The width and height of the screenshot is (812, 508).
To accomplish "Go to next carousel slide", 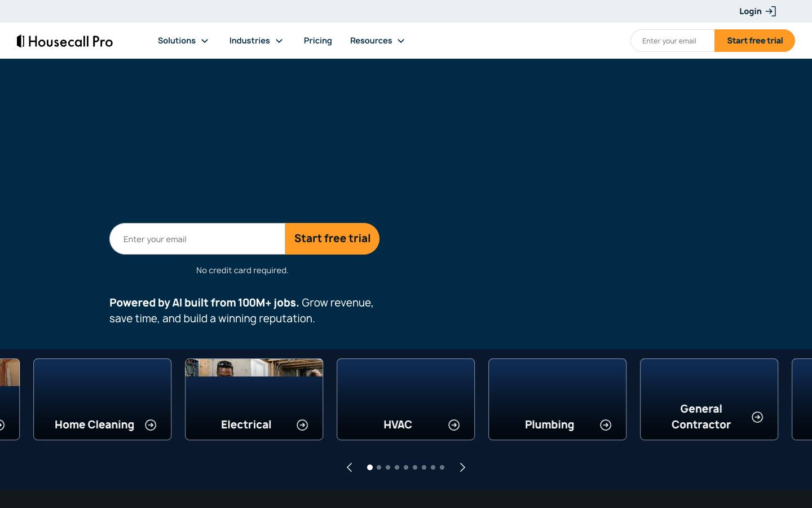I will point(462,467).
